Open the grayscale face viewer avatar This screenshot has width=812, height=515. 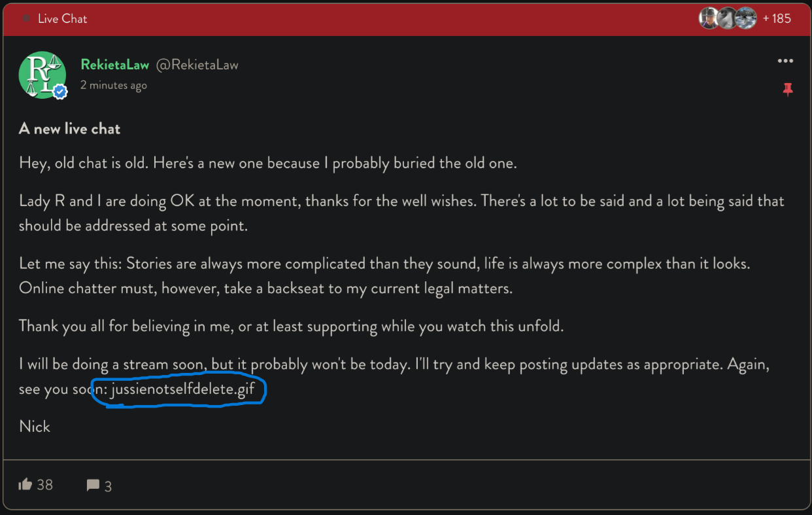727,18
